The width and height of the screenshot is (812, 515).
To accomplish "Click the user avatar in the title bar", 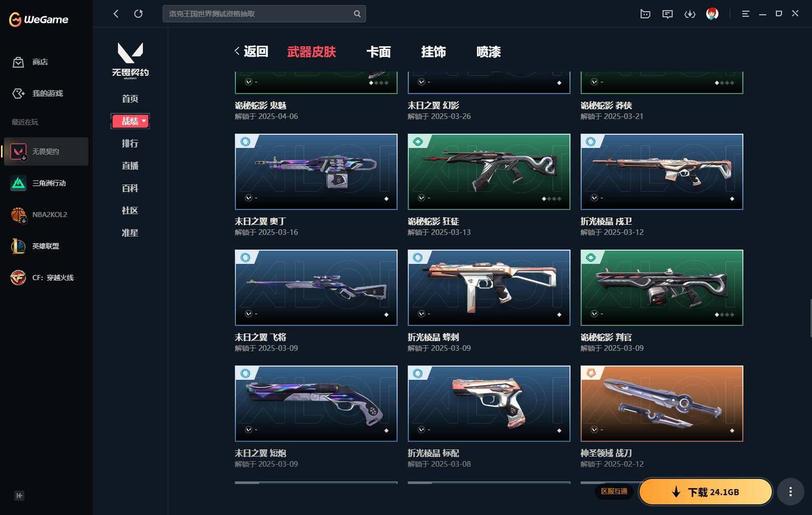I will click(712, 14).
